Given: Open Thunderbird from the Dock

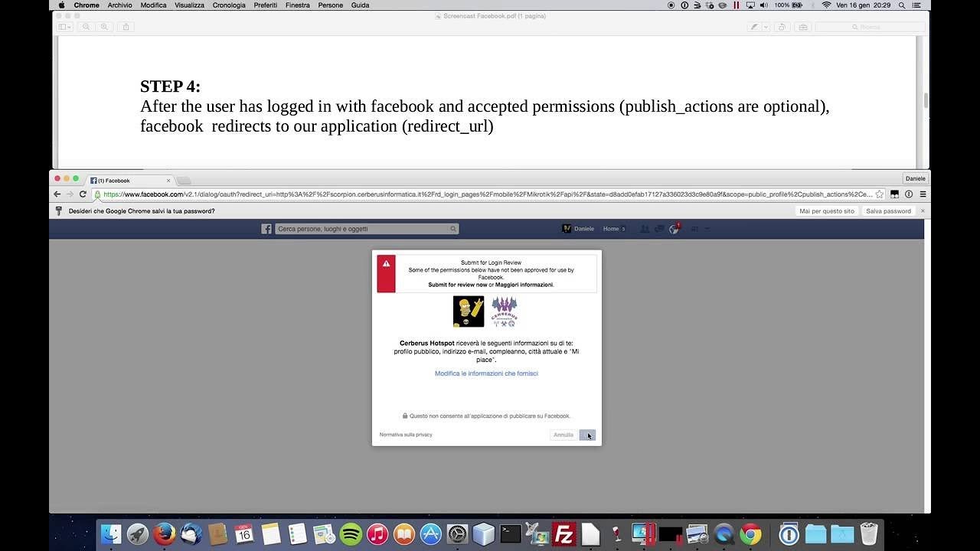Looking at the screenshot, I should click(191, 533).
